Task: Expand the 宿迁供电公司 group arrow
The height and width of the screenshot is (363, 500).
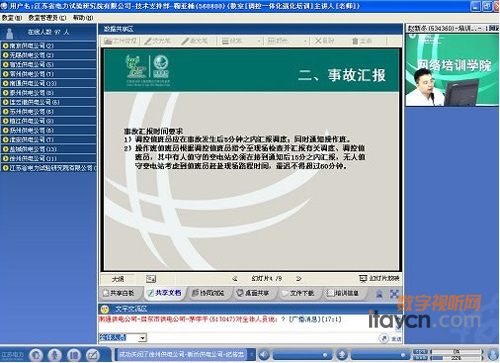Action: coord(5,64)
